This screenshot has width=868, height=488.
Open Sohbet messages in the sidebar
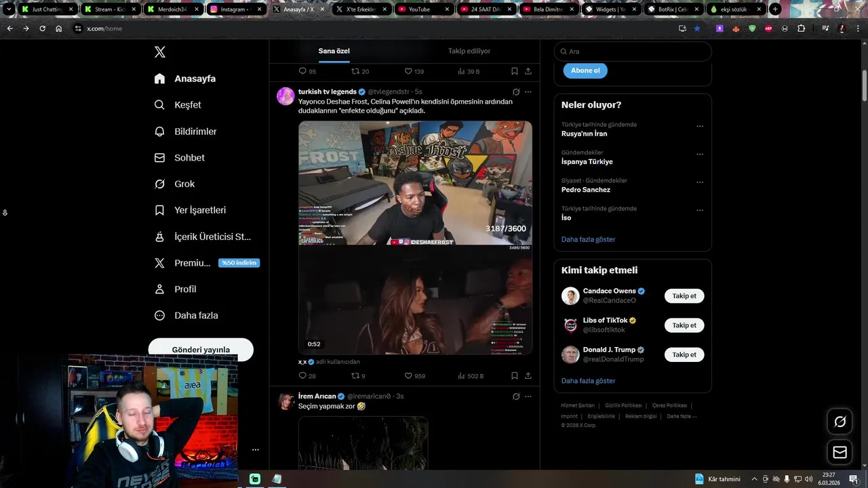[x=179, y=157]
